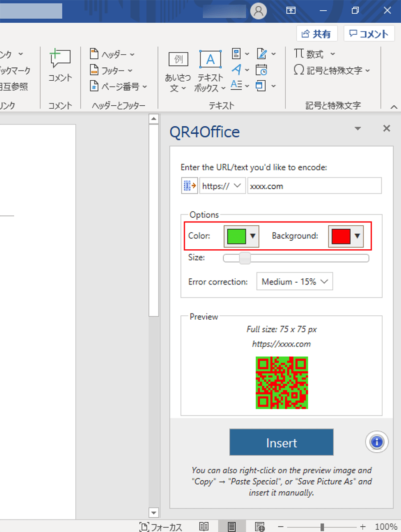
Task: Switch to Print Layout view icon
Action: point(232,526)
